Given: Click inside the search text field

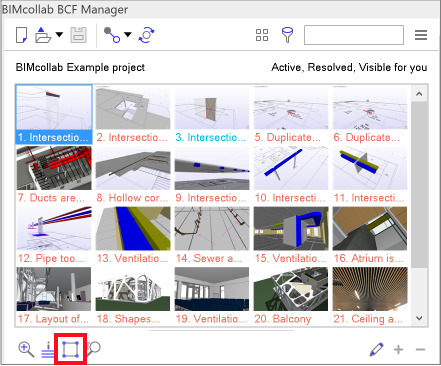Looking at the screenshot, I should click(354, 35).
